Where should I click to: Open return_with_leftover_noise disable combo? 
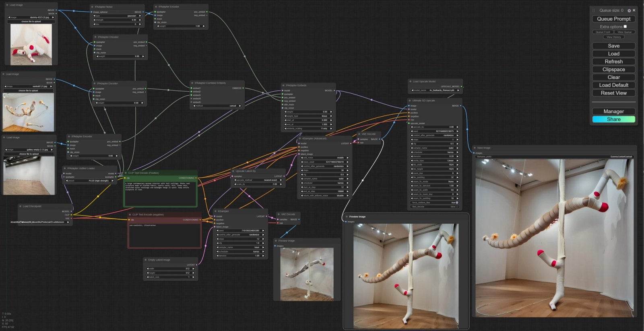click(325, 195)
